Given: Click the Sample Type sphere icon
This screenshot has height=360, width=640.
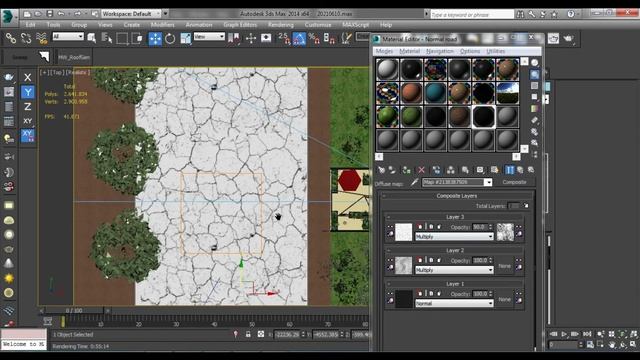Looking at the screenshot, I should point(534,63).
